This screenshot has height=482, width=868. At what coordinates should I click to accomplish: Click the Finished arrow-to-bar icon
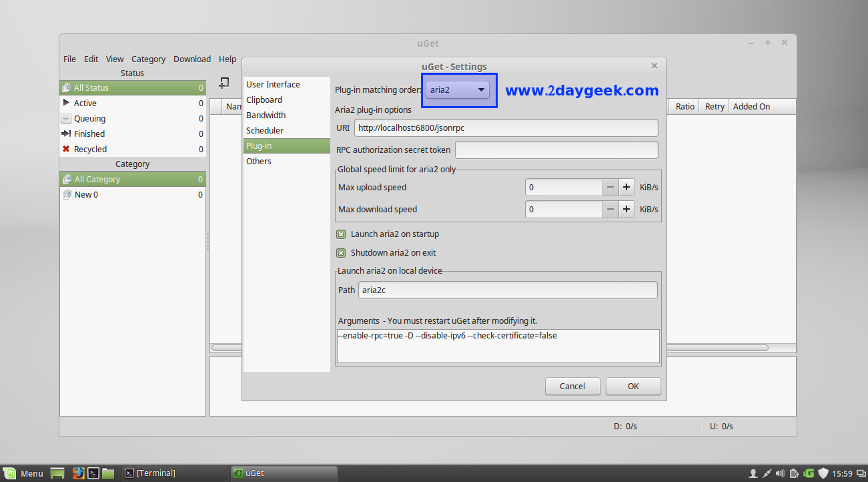66,134
